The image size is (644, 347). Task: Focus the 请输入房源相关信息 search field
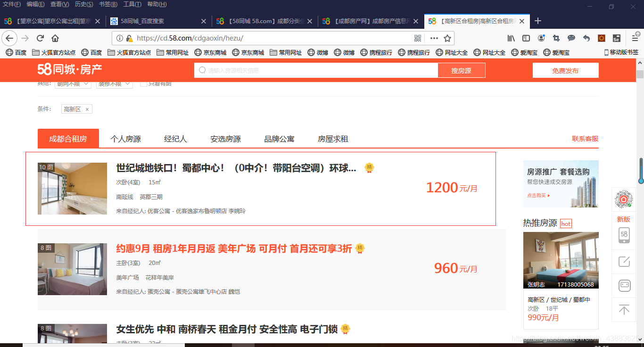316,70
